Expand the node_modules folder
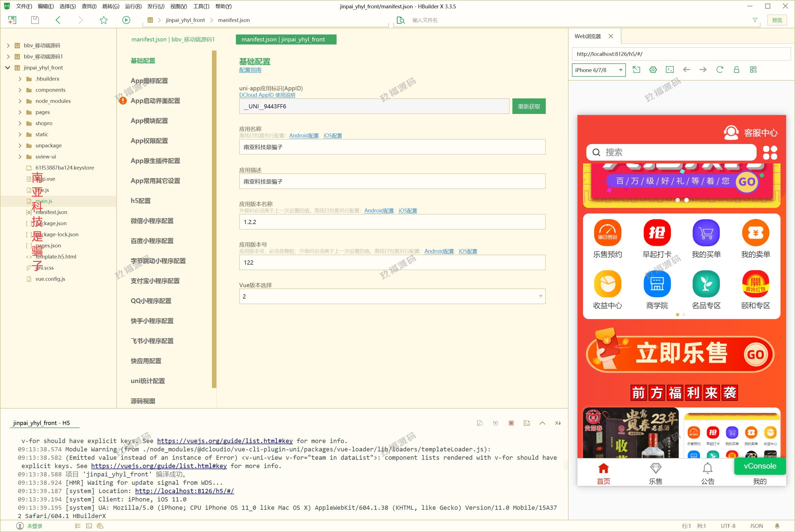This screenshot has width=795, height=532. (20, 101)
